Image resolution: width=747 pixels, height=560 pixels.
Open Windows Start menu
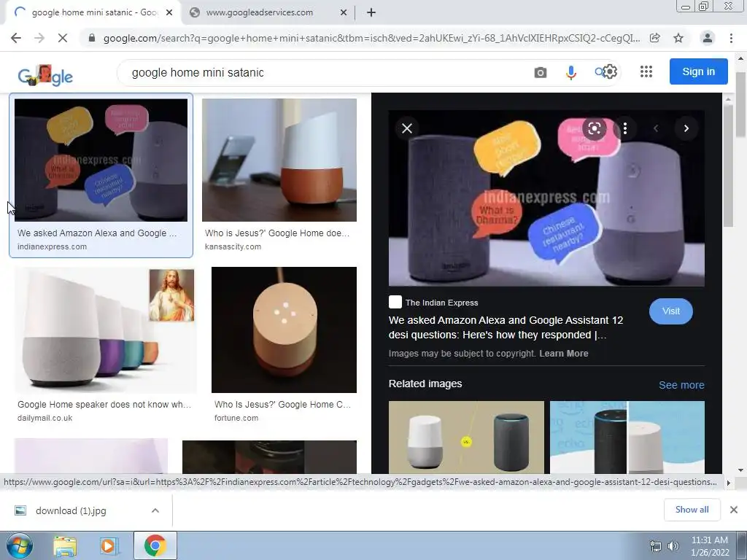[19, 545]
